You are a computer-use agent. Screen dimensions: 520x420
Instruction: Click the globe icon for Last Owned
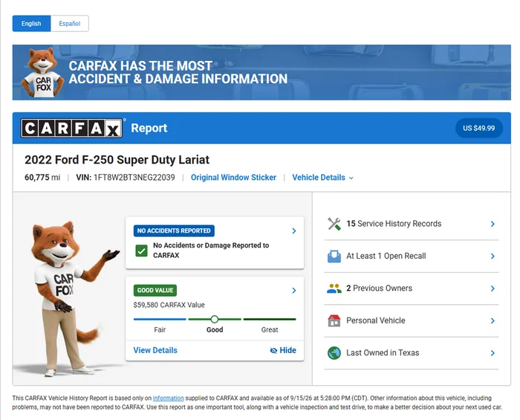coord(334,353)
